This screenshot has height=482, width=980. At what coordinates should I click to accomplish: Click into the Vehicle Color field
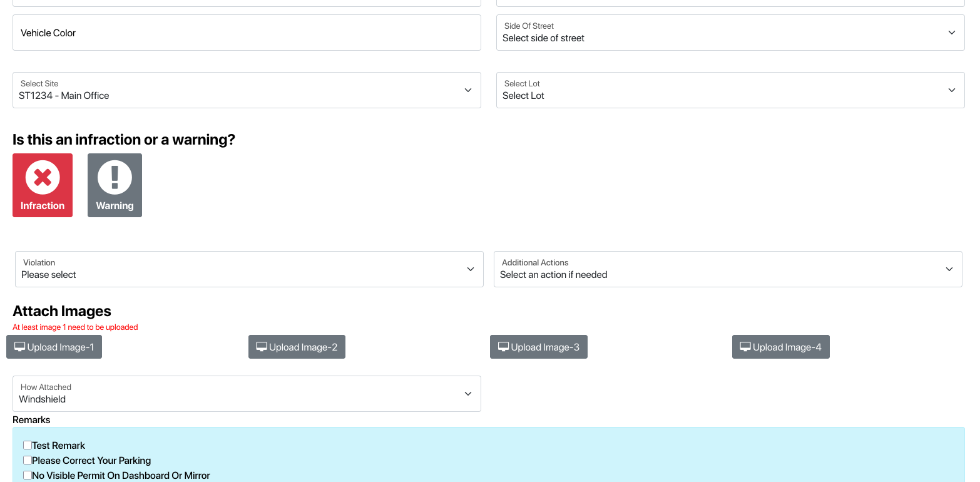pos(247,33)
